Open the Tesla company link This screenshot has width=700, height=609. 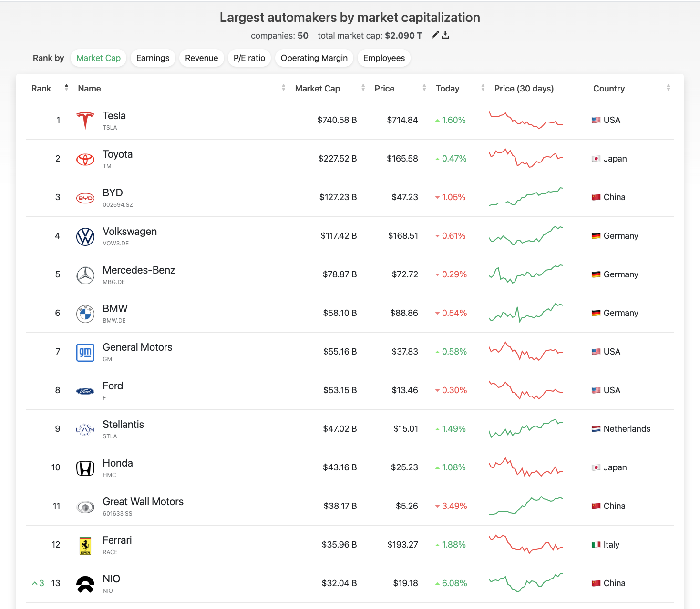[x=114, y=116]
